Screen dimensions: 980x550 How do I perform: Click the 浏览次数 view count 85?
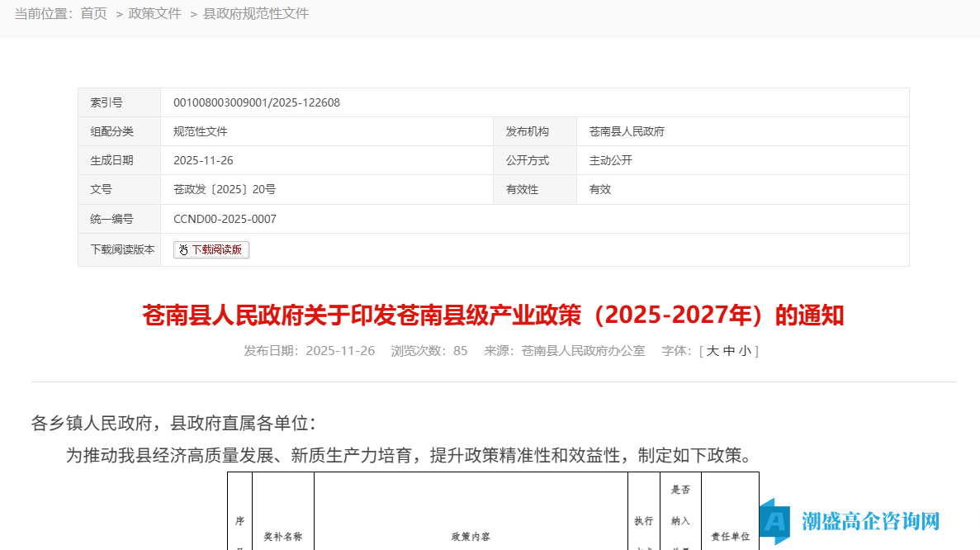pyautogui.click(x=458, y=350)
